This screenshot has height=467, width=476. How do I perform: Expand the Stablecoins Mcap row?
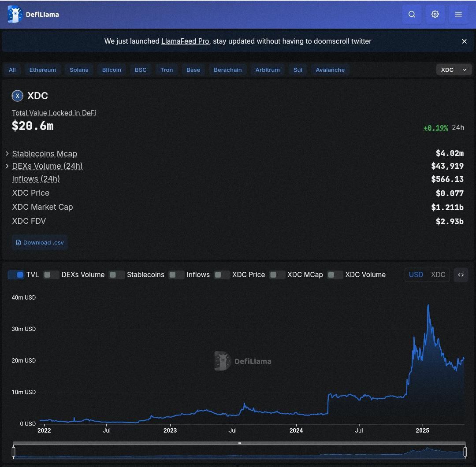point(7,154)
